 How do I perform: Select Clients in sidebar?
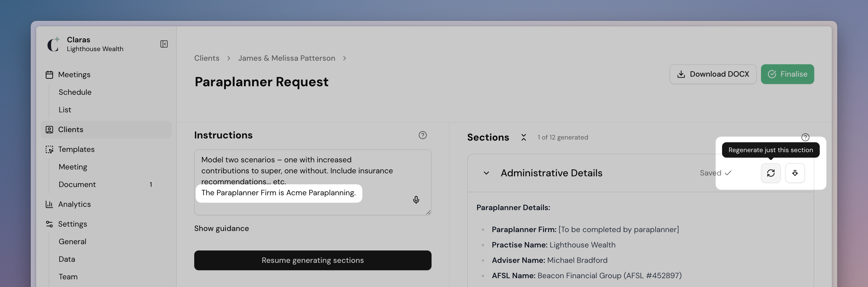coord(106,130)
